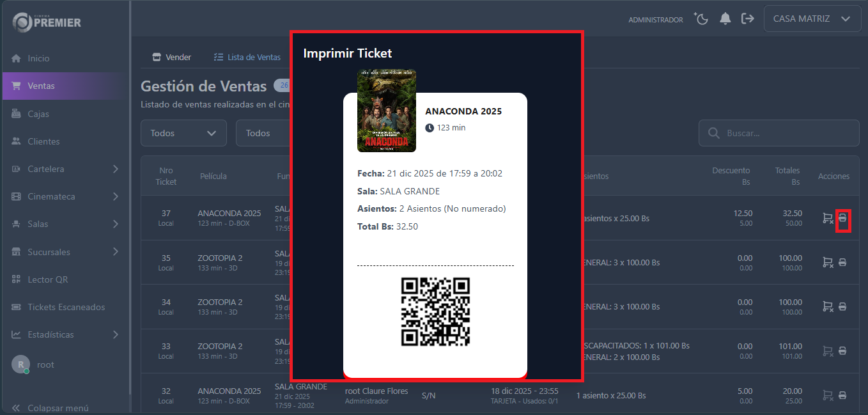Open the notifications bell

(725, 19)
